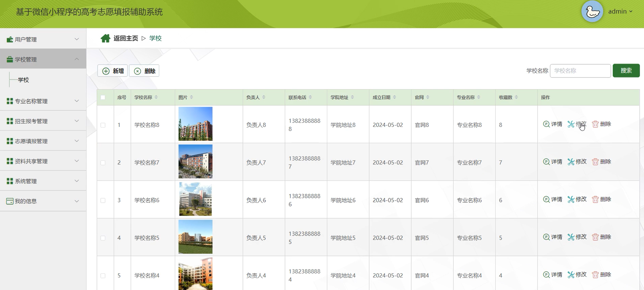Open the admin user dropdown

pos(620,12)
